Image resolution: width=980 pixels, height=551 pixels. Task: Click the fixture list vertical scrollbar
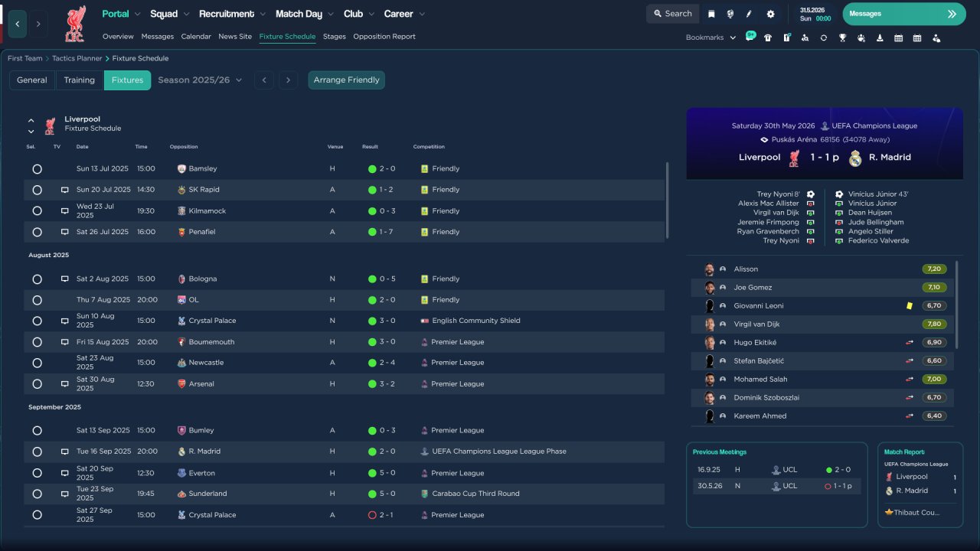coord(667,199)
